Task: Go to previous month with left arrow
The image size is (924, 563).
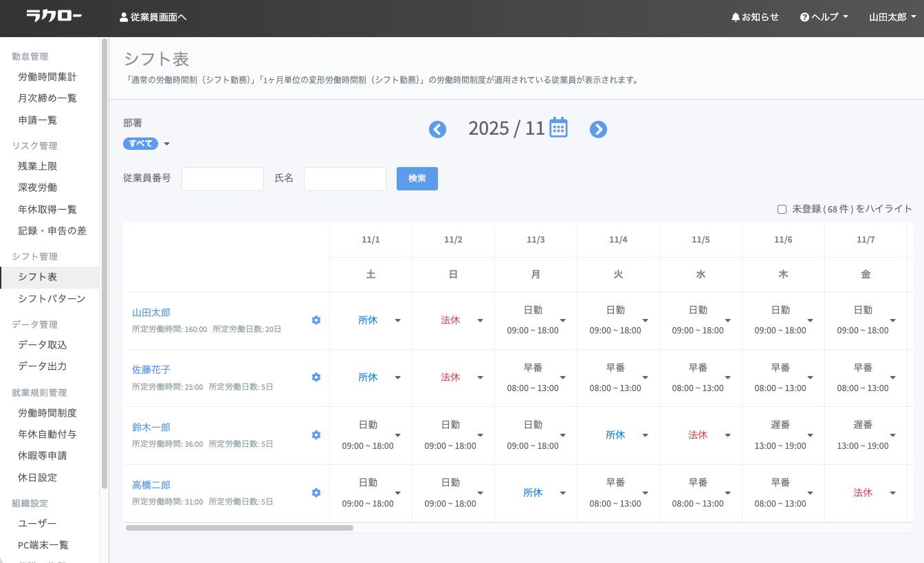Action: click(x=437, y=129)
